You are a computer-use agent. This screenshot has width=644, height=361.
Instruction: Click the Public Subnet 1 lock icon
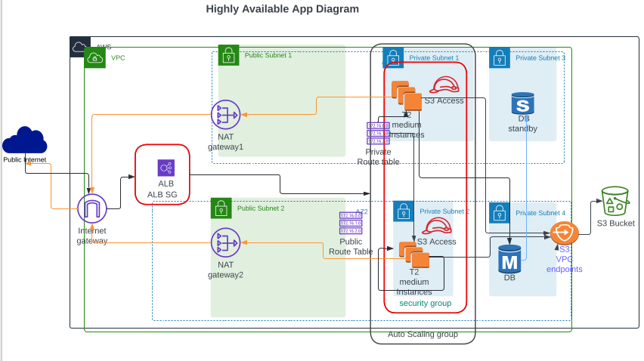[x=228, y=55]
